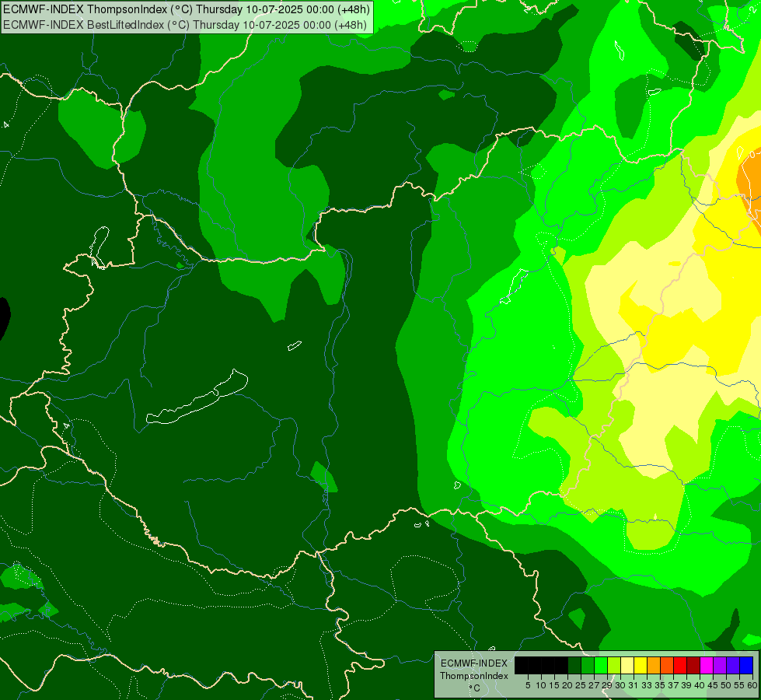The image size is (761, 700).
Task: Click the BestLiftedIndex title line at top
Action: pos(185,25)
